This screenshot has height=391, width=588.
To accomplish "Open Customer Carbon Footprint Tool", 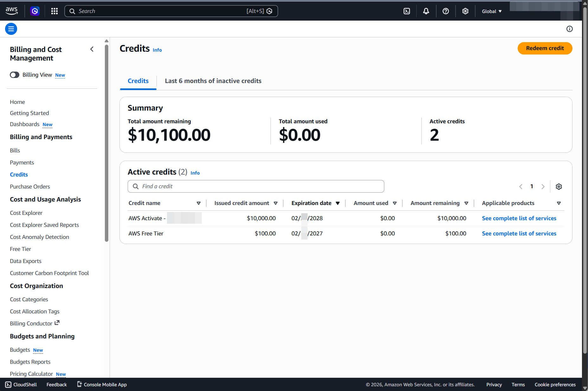I will [49, 273].
